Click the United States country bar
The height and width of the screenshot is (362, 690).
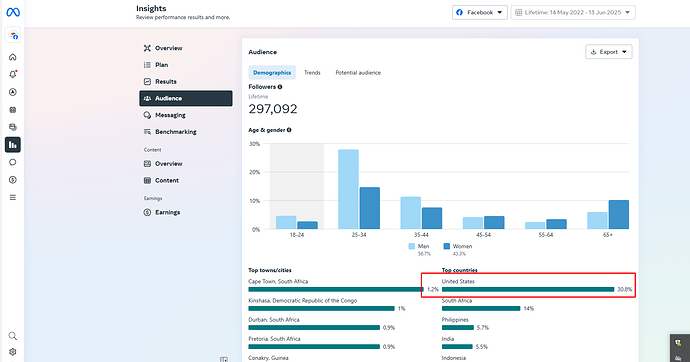[528, 289]
